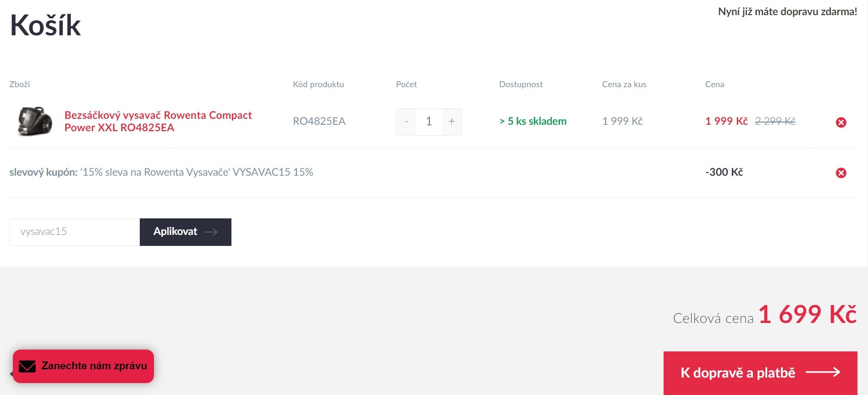The width and height of the screenshot is (868, 395).
Task: Click the crossed-out 2 299 Kč price
Action: (x=775, y=121)
